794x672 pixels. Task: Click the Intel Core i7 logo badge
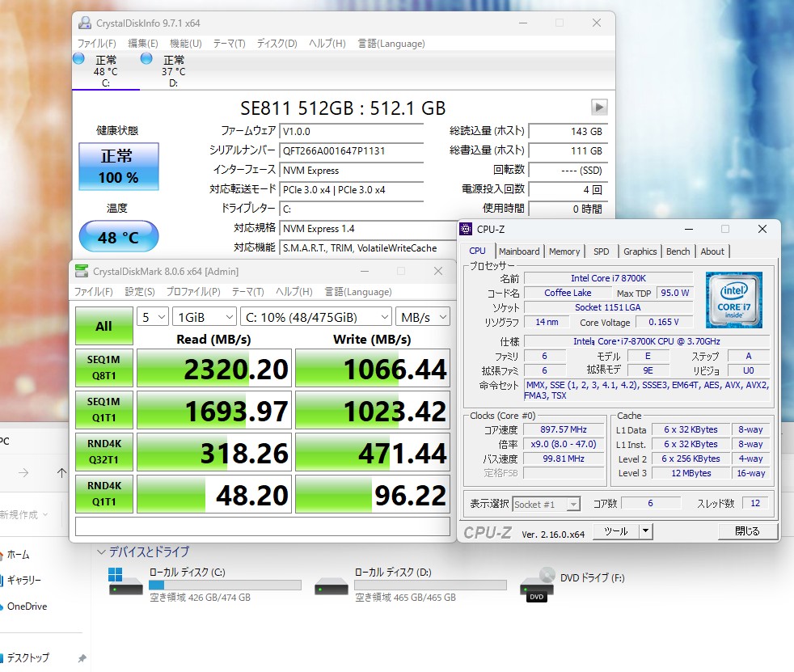(x=733, y=300)
